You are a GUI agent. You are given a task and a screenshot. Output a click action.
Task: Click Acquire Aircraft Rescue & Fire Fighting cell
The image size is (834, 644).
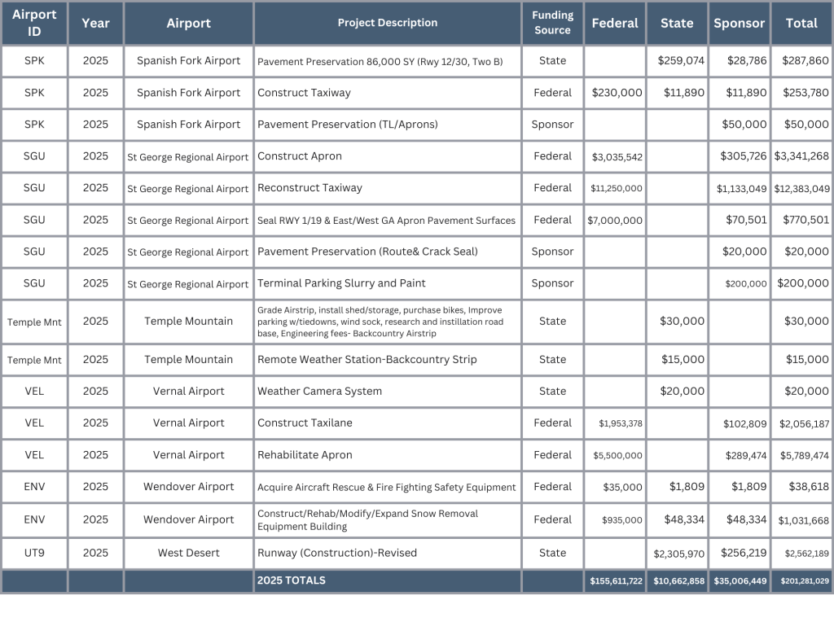(x=387, y=487)
